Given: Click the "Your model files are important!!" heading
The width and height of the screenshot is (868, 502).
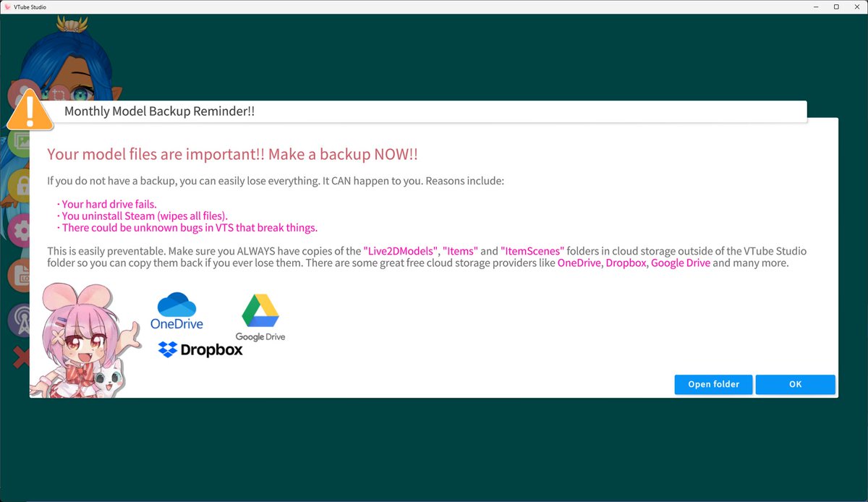Looking at the screenshot, I should click(x=232, y=154).
